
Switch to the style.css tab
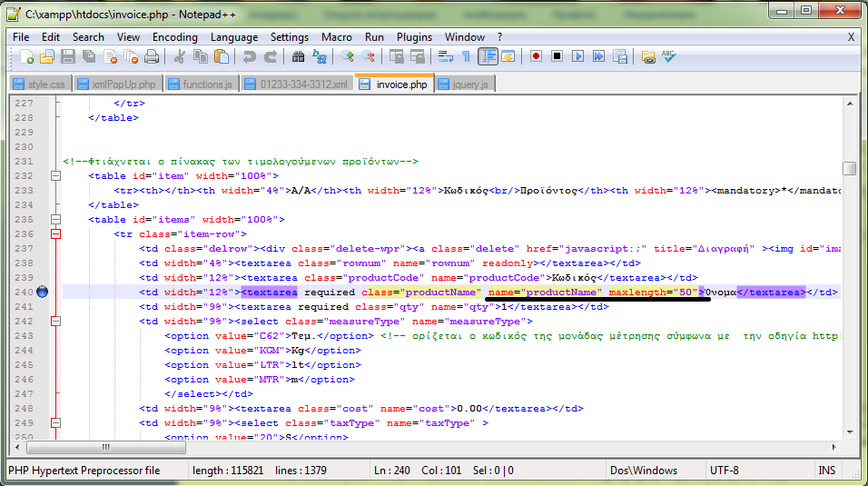point(41,84)
